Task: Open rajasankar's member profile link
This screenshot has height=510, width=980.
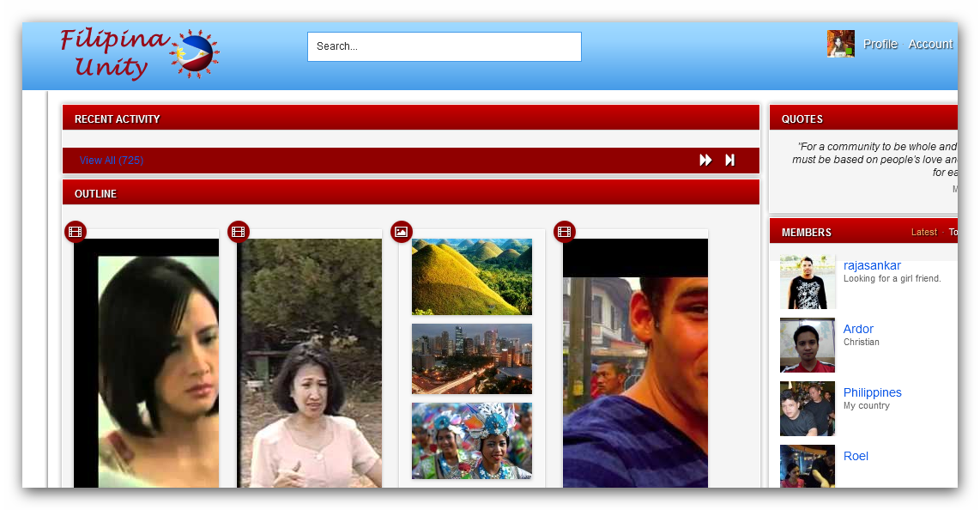Action: pyautogui.click(x=872, y=266)
